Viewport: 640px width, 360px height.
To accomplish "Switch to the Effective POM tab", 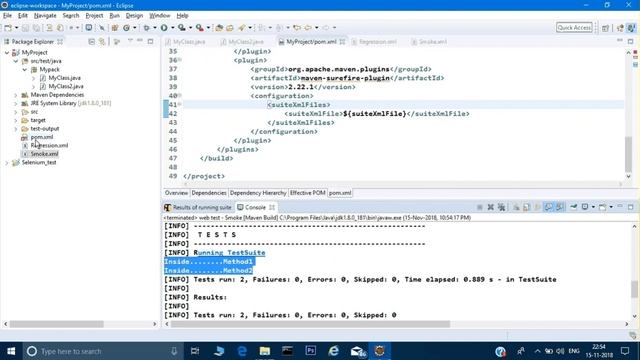I will [307, 193].
